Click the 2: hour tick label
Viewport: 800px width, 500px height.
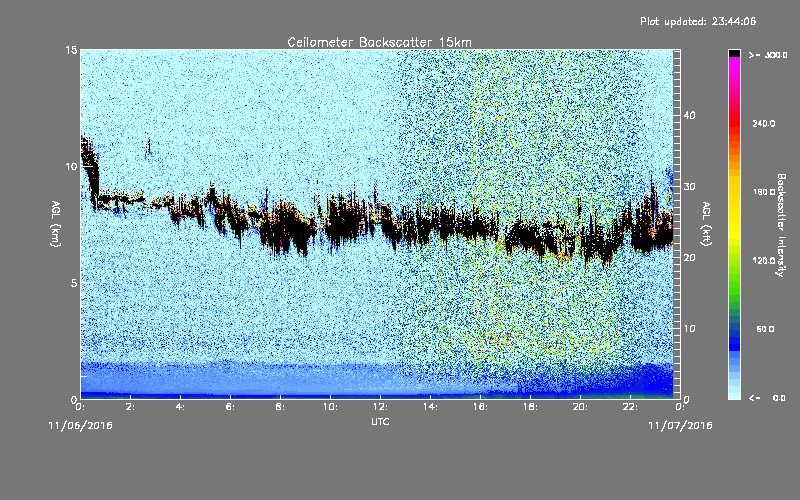coord(131,407)
